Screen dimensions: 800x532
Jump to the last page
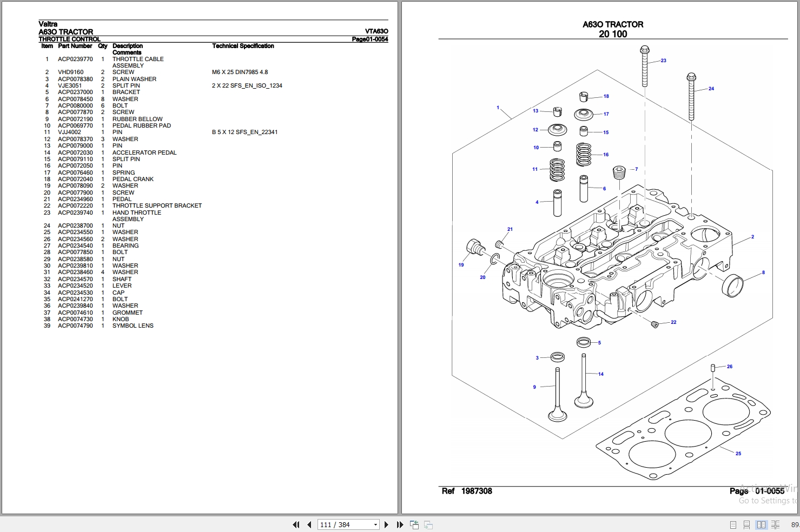tap(400, 524)
